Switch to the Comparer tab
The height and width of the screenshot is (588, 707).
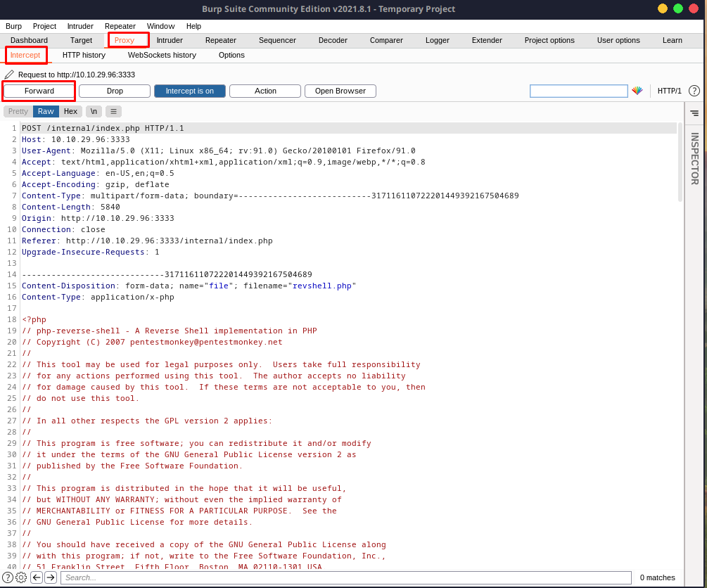(x=386, y=40)
